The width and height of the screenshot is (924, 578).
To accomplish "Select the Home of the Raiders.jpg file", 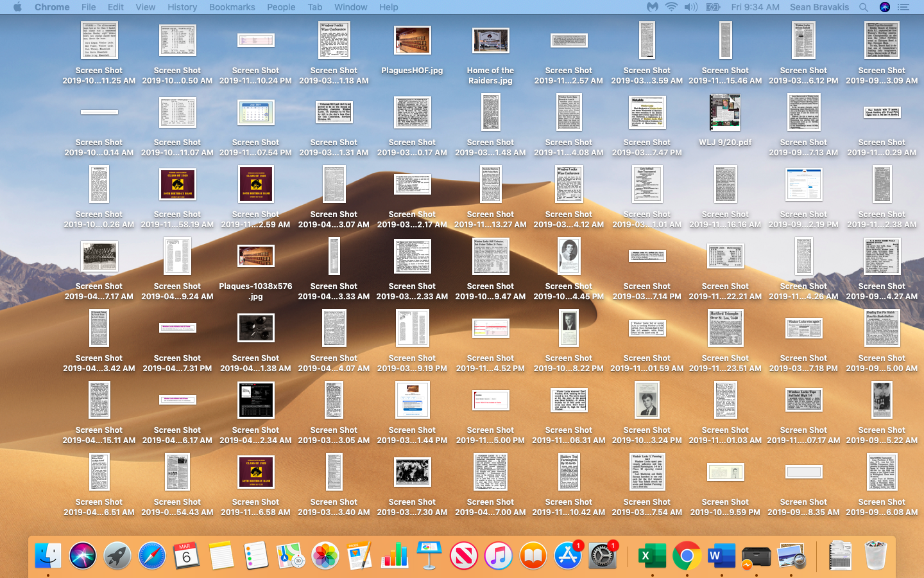I will coord(490,41).
